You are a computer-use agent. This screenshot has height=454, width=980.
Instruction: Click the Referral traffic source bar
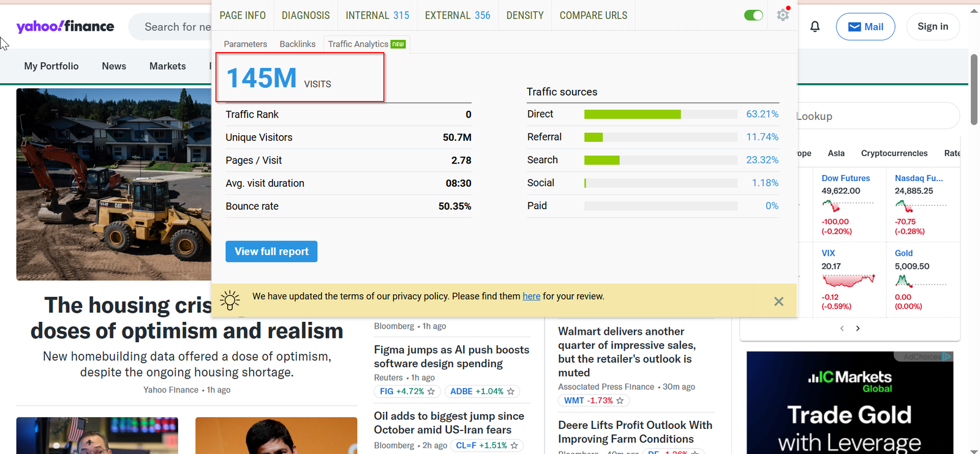660,137
